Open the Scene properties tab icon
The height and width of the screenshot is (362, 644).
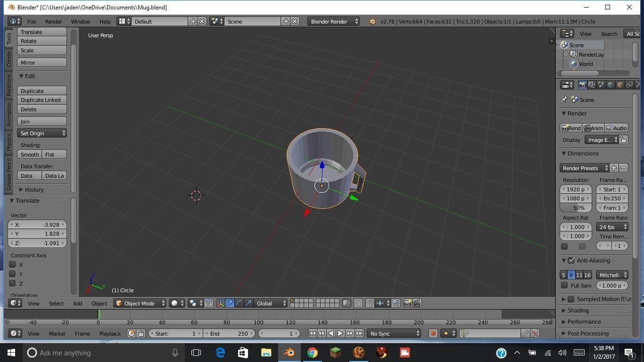(x=601, y=85)
